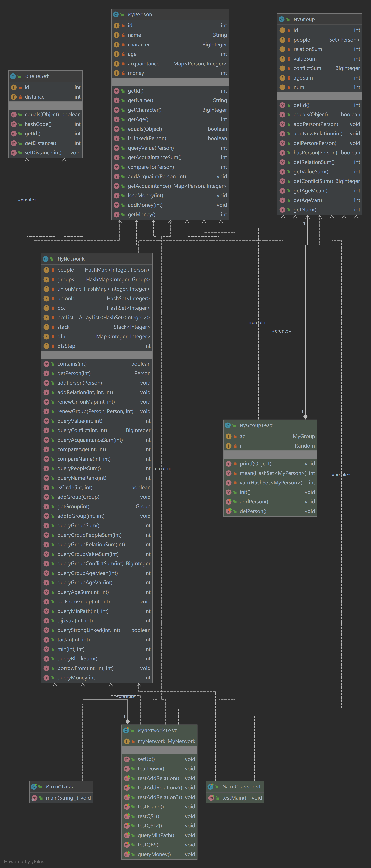Click queryGroupAgeVar(int) method
The height and width of the screenshot is (868, 371).
pos(97,583)
